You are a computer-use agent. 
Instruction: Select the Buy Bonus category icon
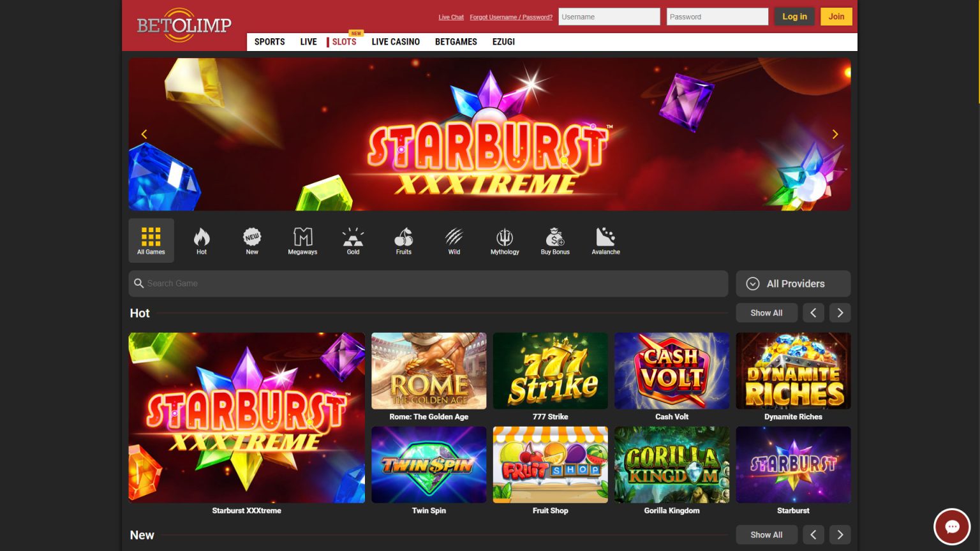[555, 240]
